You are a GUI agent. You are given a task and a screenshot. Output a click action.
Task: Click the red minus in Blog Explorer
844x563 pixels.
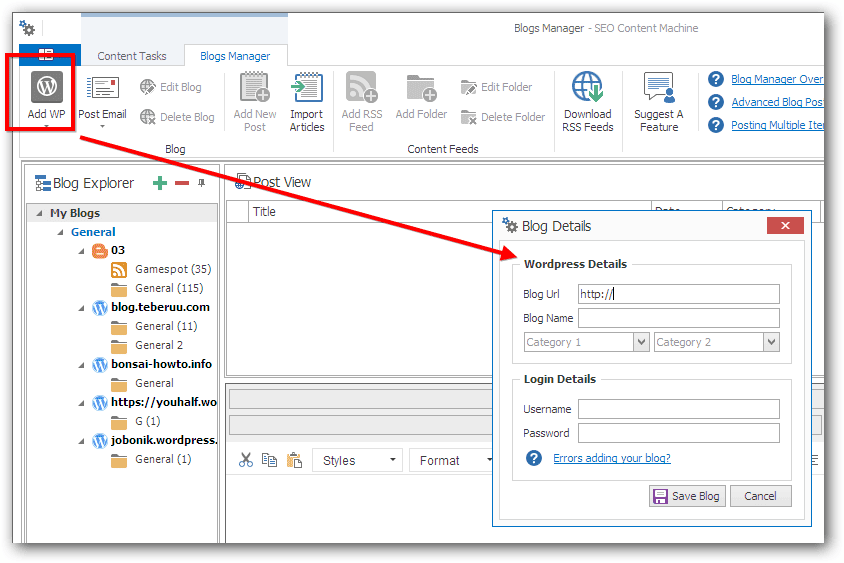point(182,183)
